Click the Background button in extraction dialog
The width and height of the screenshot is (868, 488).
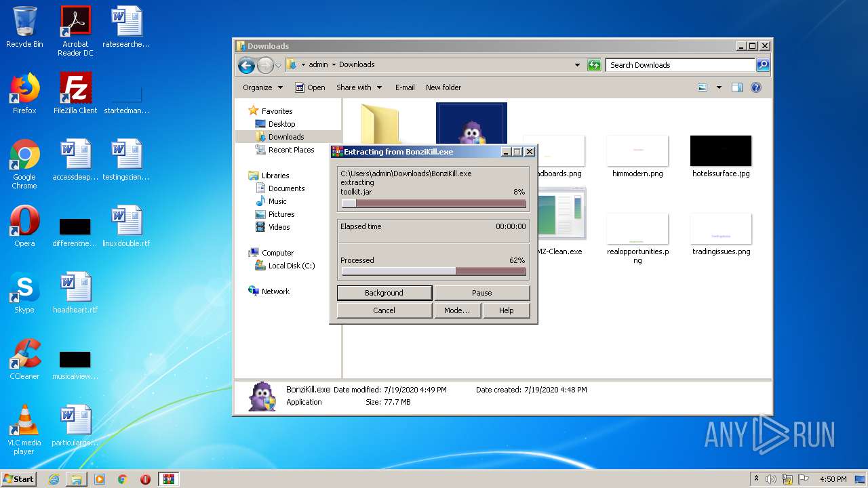click(x=384, y=293)
